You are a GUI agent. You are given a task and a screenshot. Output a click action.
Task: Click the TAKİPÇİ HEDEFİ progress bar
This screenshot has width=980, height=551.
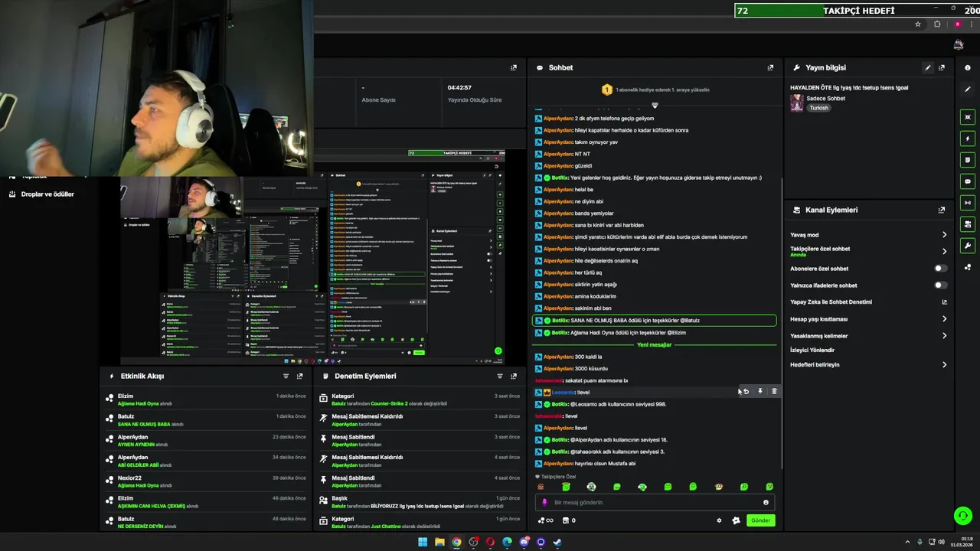point(857,11)
